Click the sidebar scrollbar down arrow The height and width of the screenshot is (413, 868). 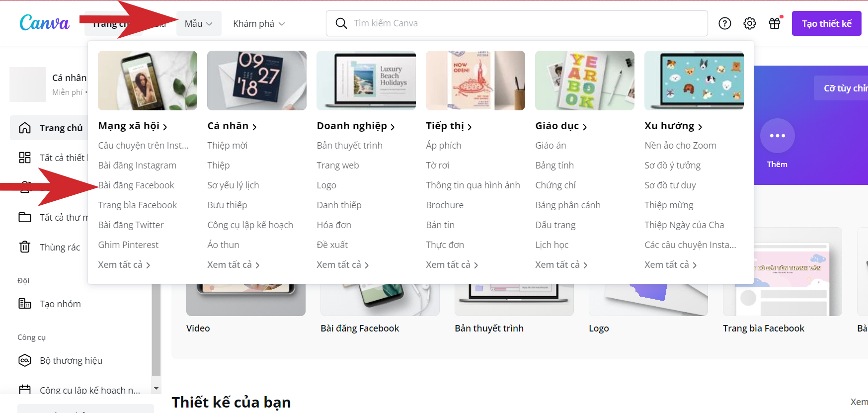(157, 389)
